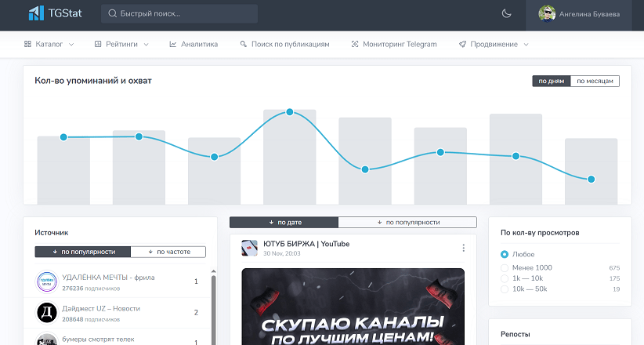Screen dimensions: 644x345
Task: Select the 10k — 50k views option
Action: click(505, 289)
